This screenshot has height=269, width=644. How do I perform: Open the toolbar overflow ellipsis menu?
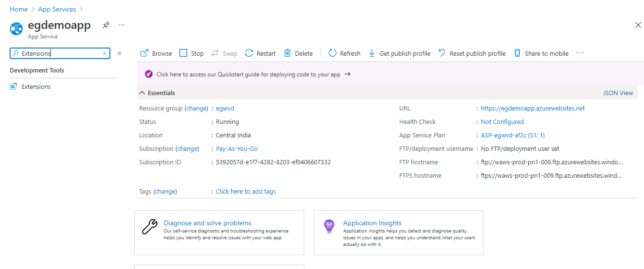pyautogui.click(x=580, y=53)
